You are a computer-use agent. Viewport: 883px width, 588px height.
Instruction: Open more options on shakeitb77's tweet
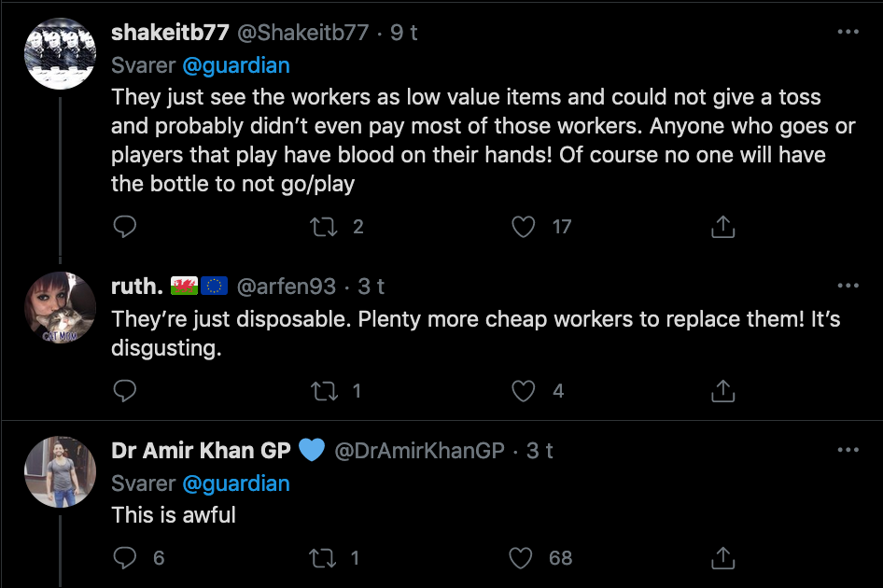pyautogui.click(x=848, y=32)
